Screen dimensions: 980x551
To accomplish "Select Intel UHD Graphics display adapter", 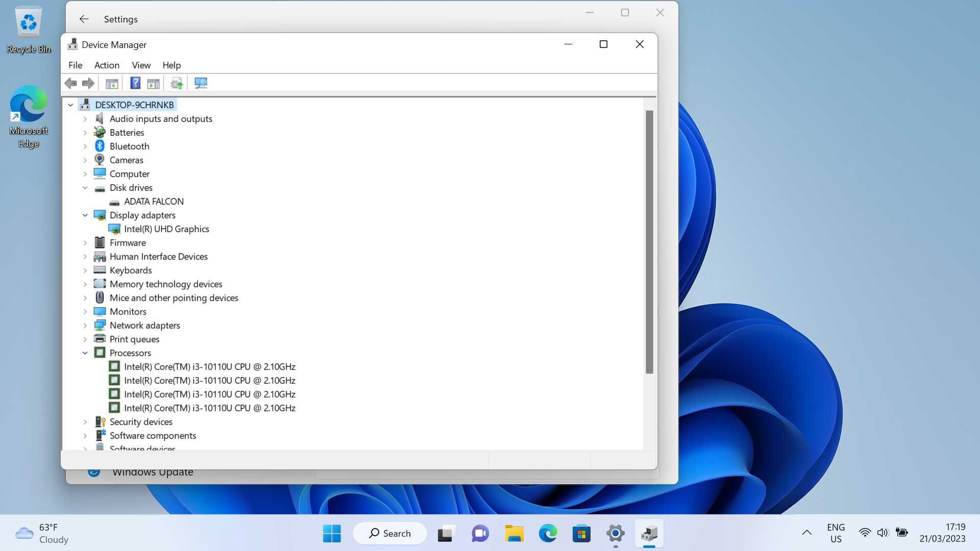I will [166, 228].
